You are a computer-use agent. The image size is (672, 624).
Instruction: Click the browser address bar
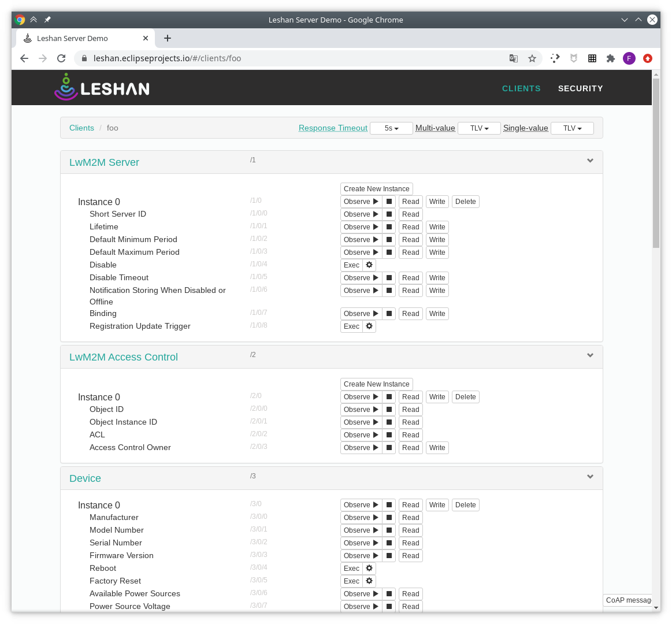[289, 58]
